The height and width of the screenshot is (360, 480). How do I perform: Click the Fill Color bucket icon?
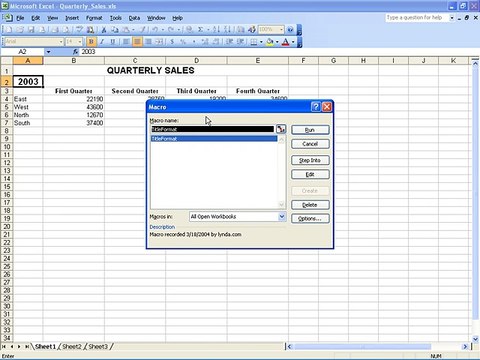[x=270, y=42]
